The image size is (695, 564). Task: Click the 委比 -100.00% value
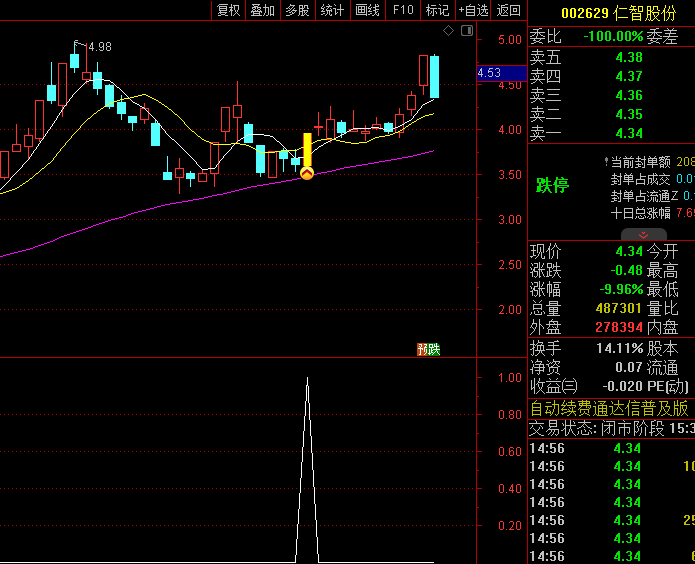pos(613,36)
